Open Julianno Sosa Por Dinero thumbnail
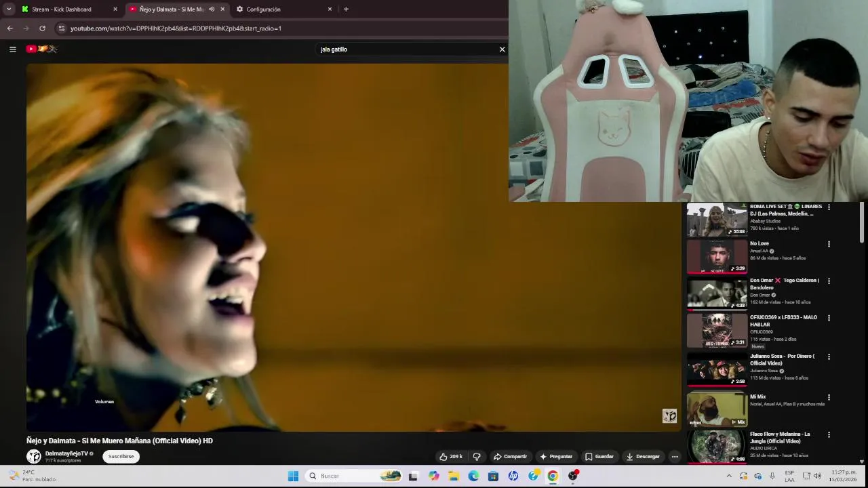The height and width of the screenshot is (488, 868). pos(717,369)
